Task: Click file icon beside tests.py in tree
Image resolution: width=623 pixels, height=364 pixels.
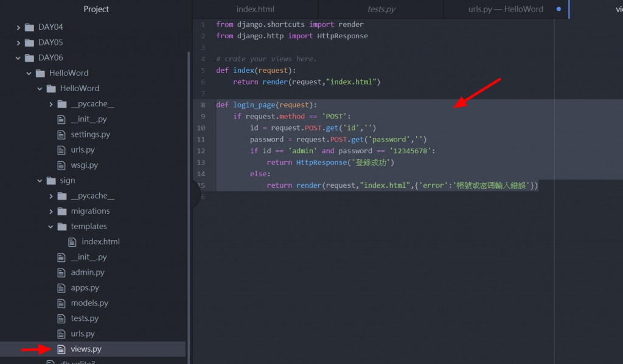Action: point(61,319)
